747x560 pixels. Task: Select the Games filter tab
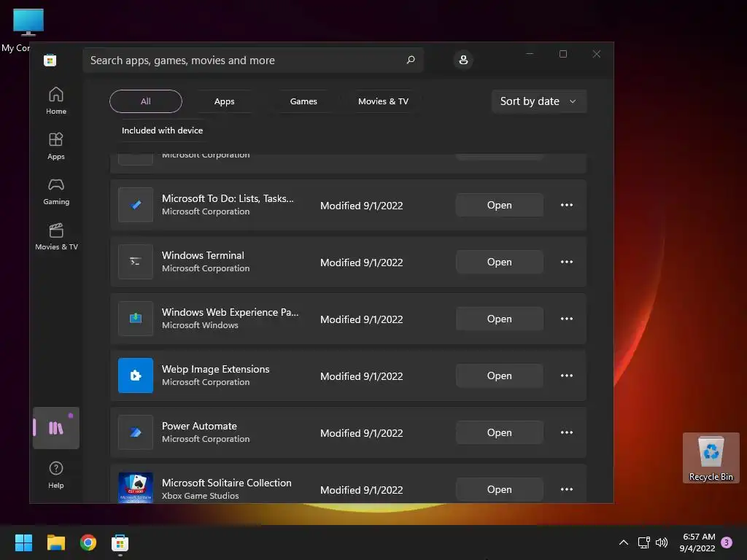[x=303, y=101]
